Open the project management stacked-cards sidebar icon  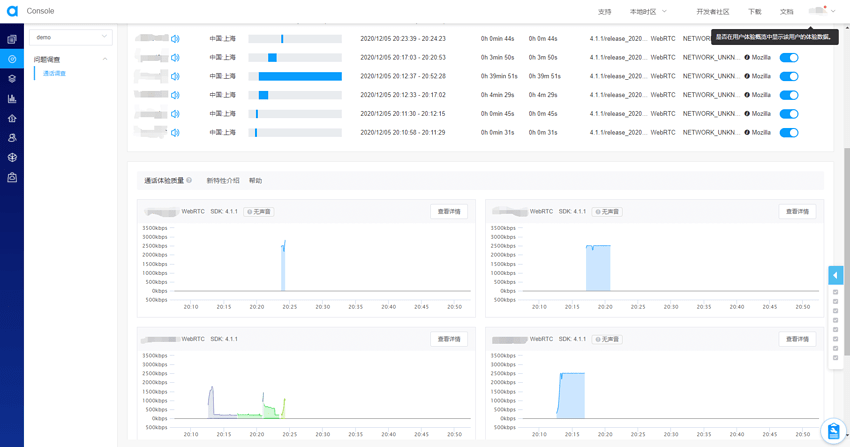point(12,39)
